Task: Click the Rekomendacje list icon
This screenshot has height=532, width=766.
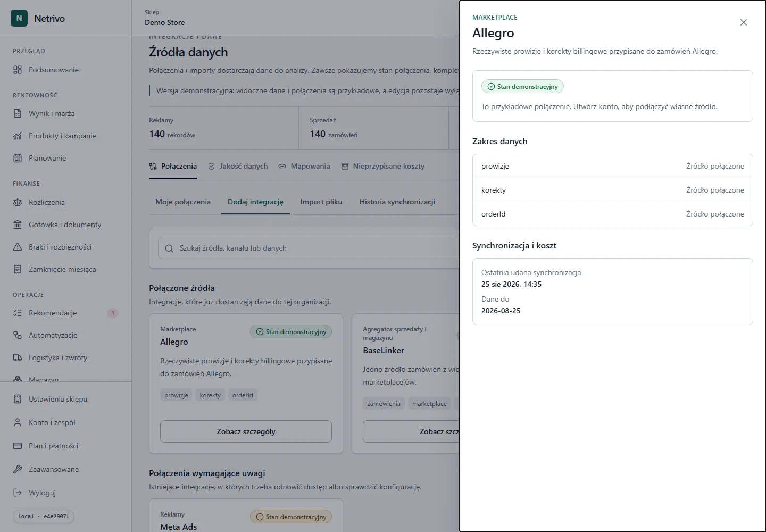Action: (x=18, y=313)
